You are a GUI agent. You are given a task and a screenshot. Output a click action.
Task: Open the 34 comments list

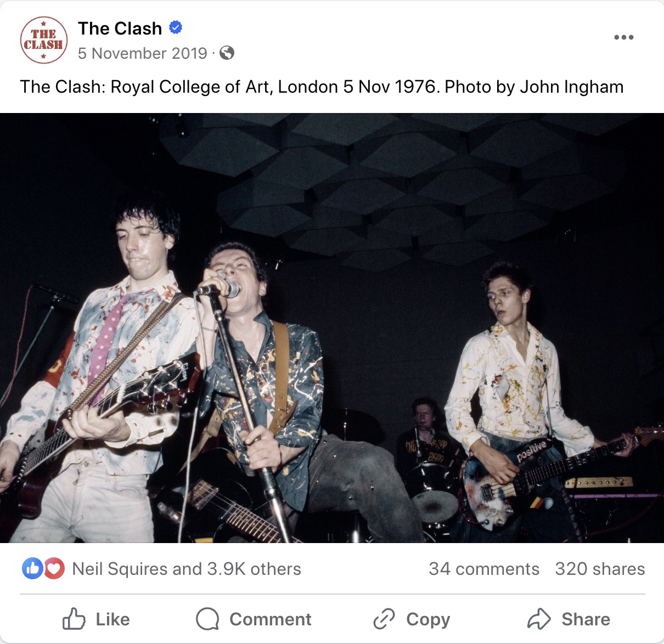click(484, 569)
